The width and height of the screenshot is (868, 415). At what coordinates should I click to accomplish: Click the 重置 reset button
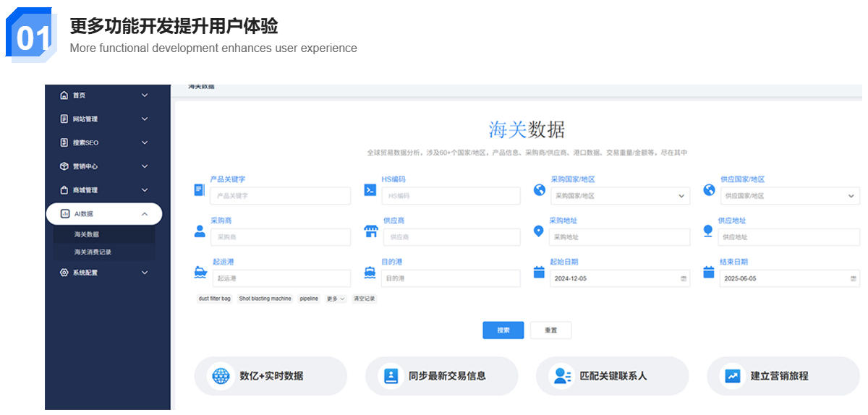[550, 330]
